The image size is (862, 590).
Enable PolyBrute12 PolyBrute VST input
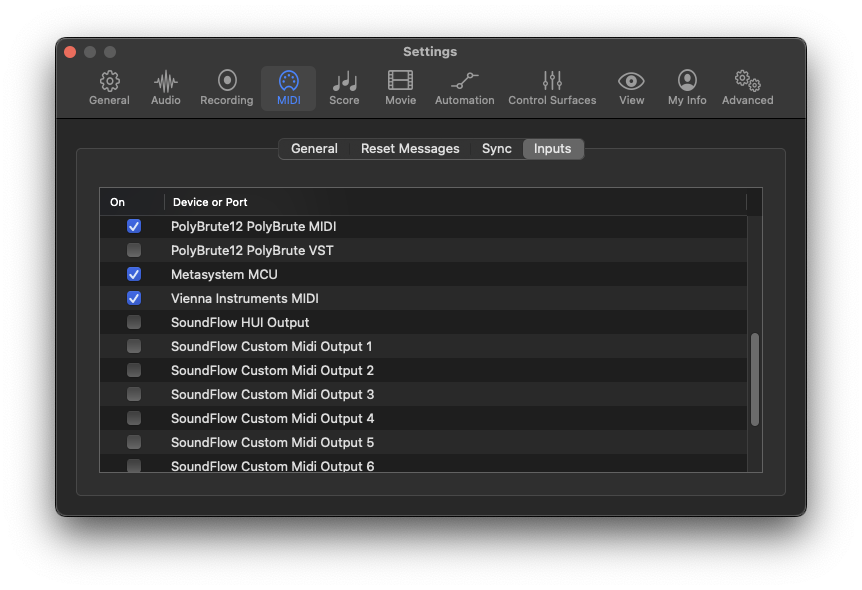pyautogui.click(x=134, y=251)
